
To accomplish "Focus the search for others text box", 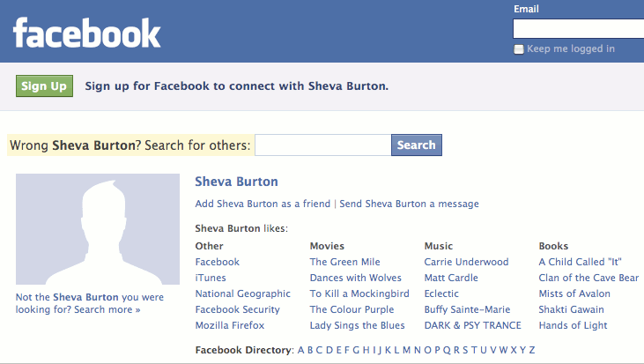I will tap(322, 145).
